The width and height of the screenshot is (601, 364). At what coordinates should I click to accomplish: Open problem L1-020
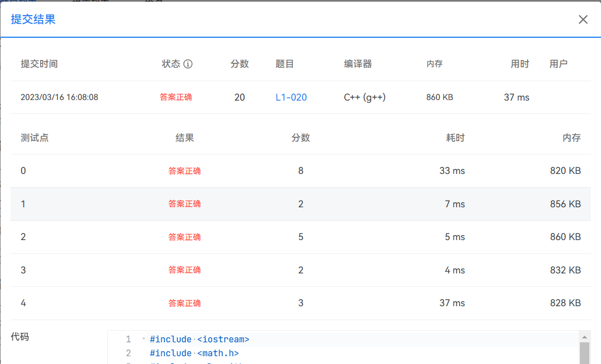click(x=291, y=97)
